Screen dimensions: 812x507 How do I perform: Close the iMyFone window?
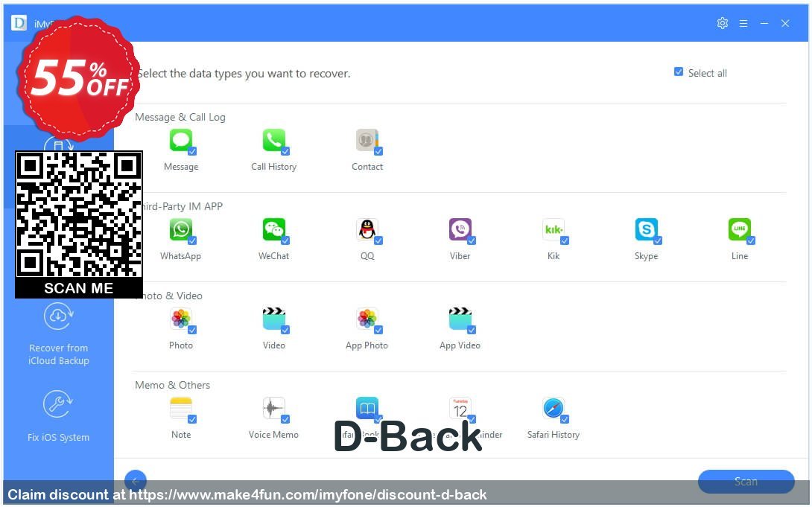point(785,23)
